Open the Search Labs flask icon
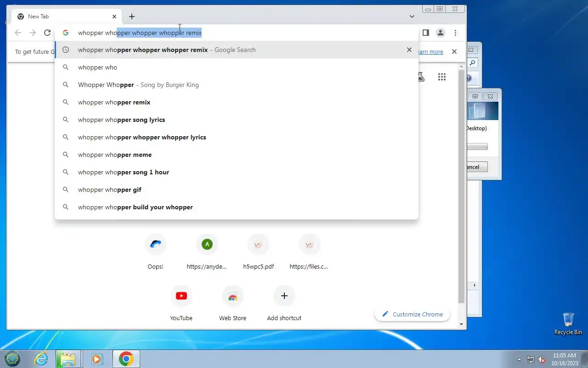 pos(421,77)
